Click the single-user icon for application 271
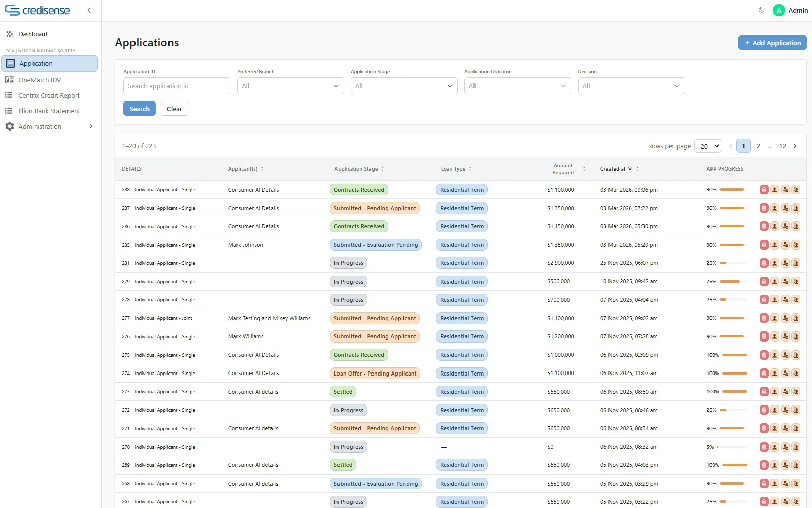Screen dimensions: 812x508 774,428
